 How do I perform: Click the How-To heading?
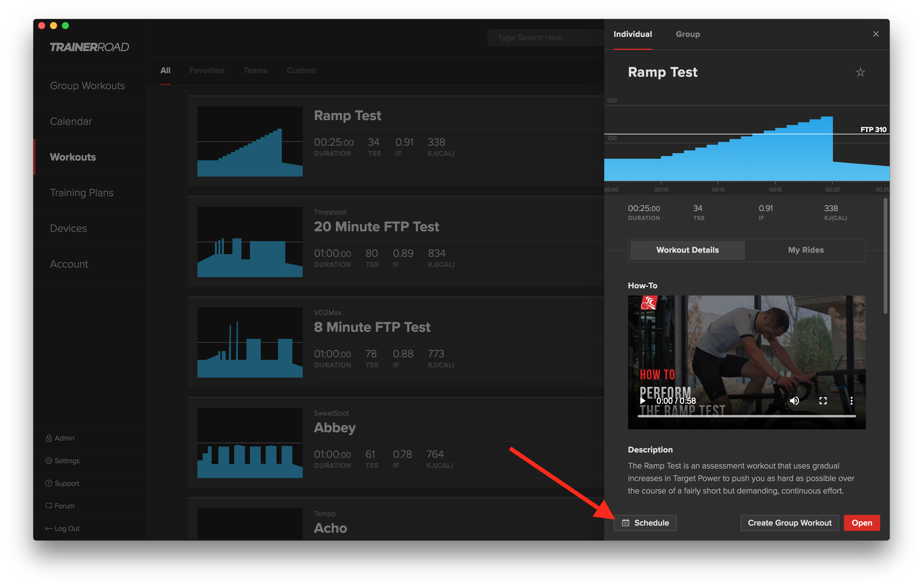click(x=642, y=286)
